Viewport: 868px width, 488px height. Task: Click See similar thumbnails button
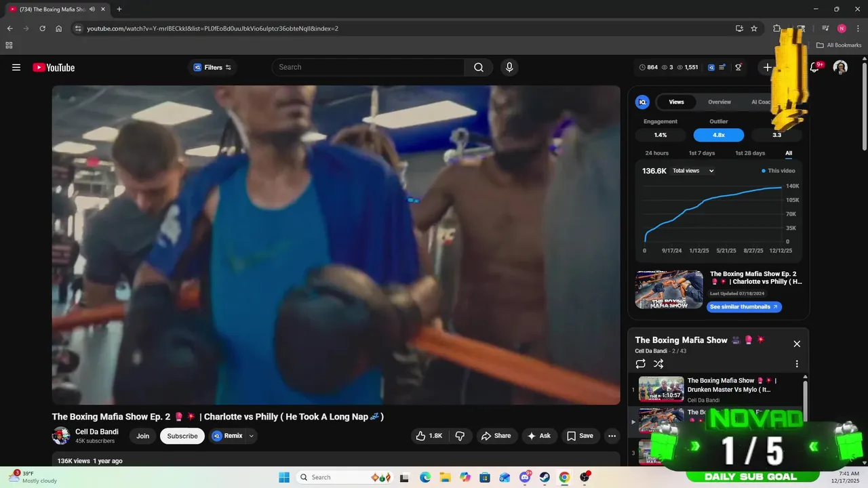pos(744,307)
